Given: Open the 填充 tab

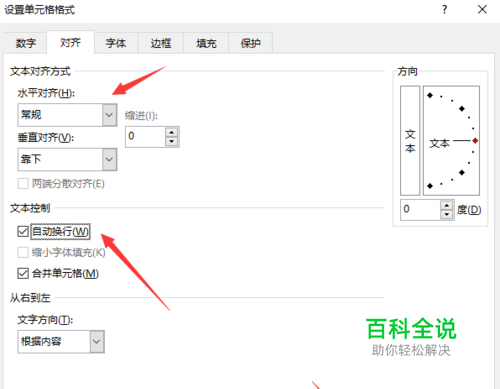Looking at the screenshot, I should pos(206,43).
